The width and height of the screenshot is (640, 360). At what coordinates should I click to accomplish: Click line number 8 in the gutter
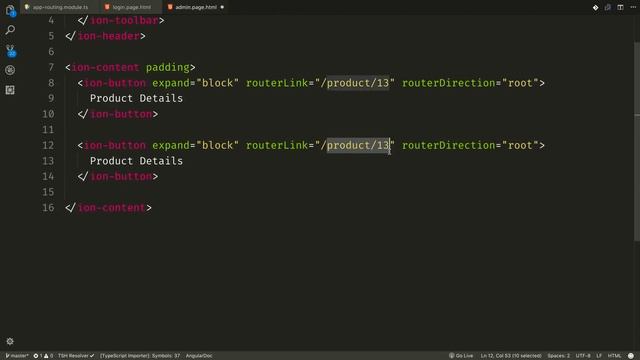tap(51, 83)
